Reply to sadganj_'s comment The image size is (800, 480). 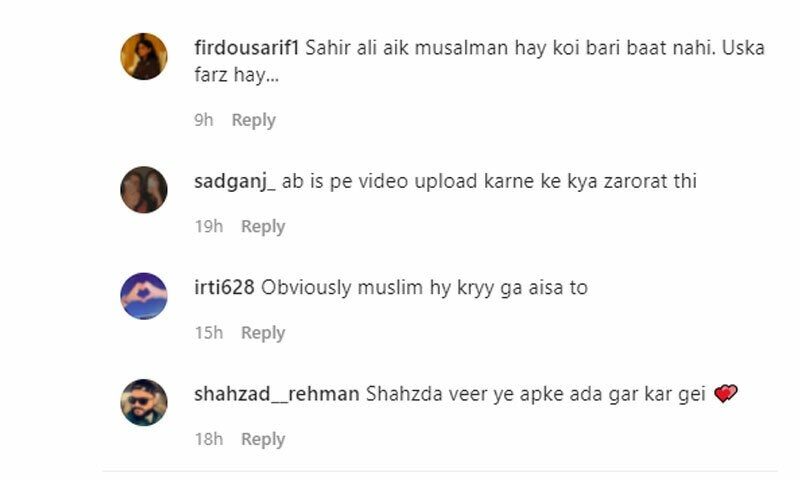(x=263, y=226)
